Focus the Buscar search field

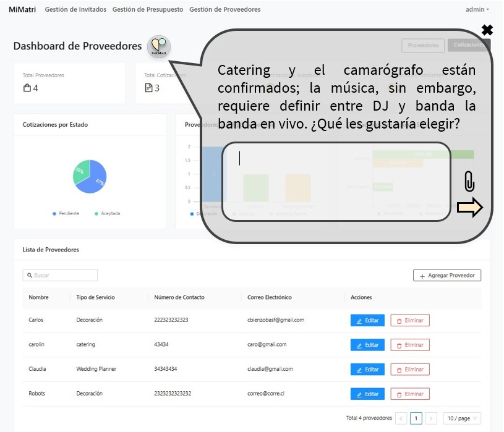point(61,275)
